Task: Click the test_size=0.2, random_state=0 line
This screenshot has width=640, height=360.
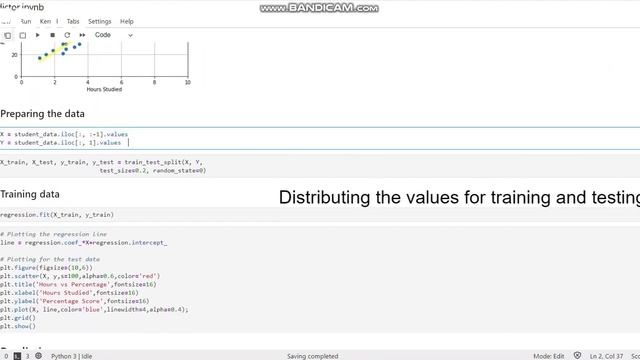Action: click(153, 171)
